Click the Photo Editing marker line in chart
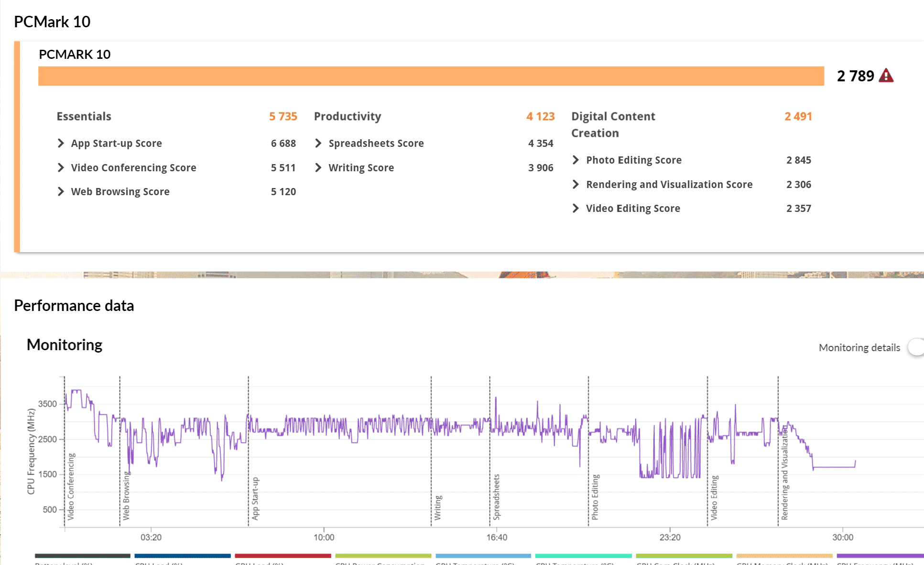This screenshot has width=924, height=565. (x=588, y=459)
